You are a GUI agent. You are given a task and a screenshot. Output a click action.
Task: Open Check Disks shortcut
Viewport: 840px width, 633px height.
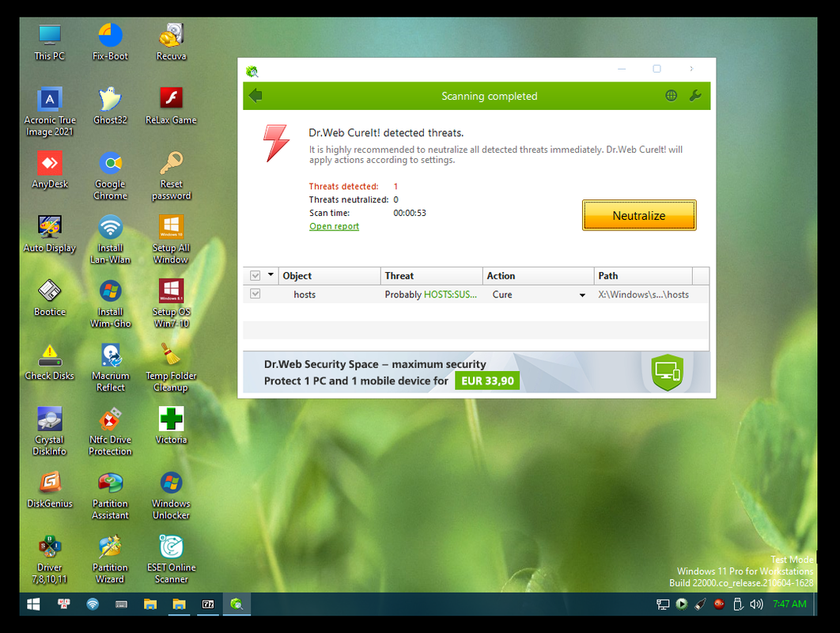(50, 362)
